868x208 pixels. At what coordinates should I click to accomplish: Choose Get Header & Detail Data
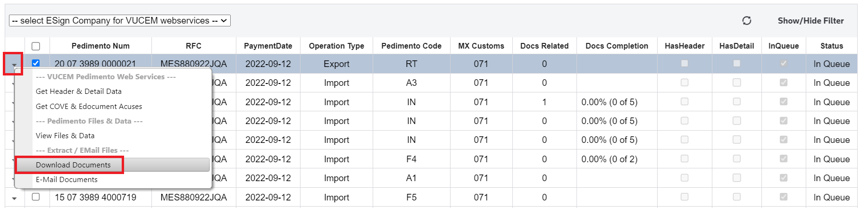click(79, 92)
